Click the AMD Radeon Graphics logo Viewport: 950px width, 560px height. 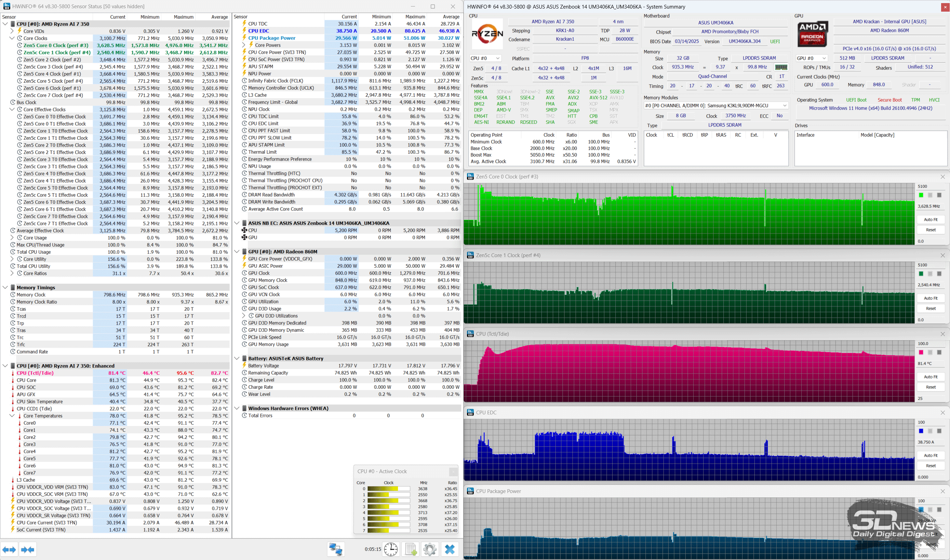point(812,34)
